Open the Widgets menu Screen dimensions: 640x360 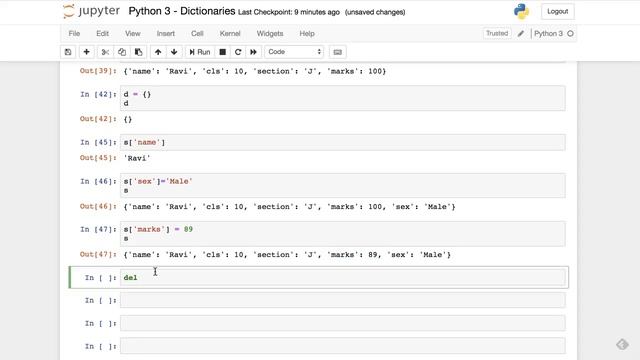(270, 33)
